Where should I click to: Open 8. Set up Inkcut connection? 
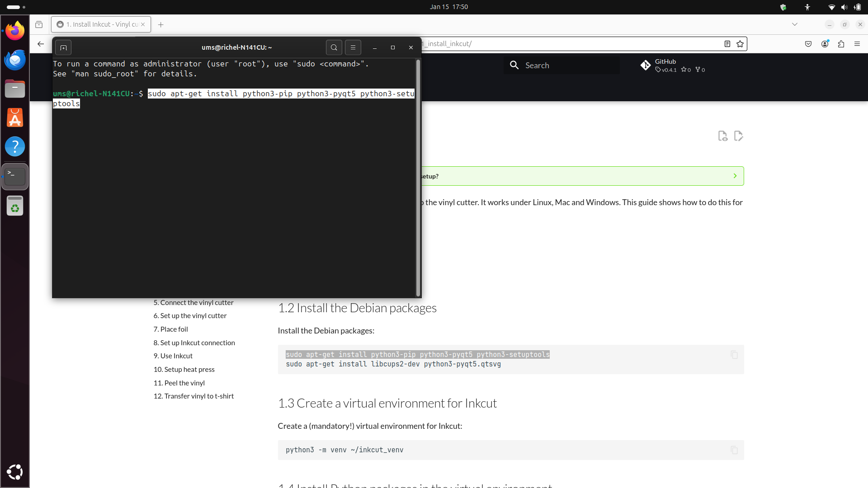coord(194,343)
